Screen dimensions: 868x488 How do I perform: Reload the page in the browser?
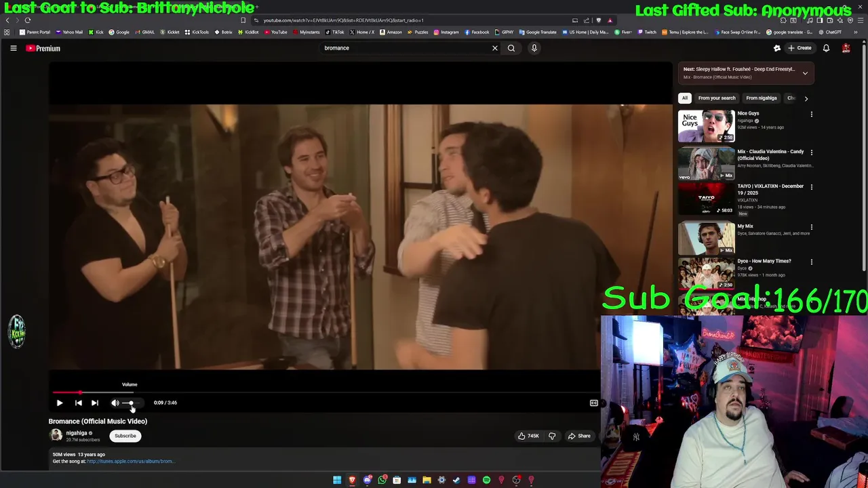point(28,20)
